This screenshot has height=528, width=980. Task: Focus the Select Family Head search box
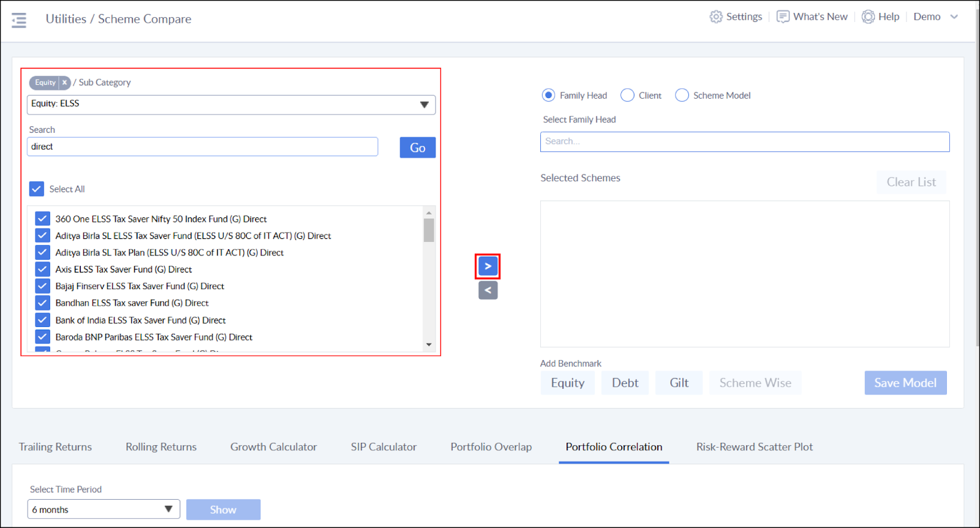[745, 141]
